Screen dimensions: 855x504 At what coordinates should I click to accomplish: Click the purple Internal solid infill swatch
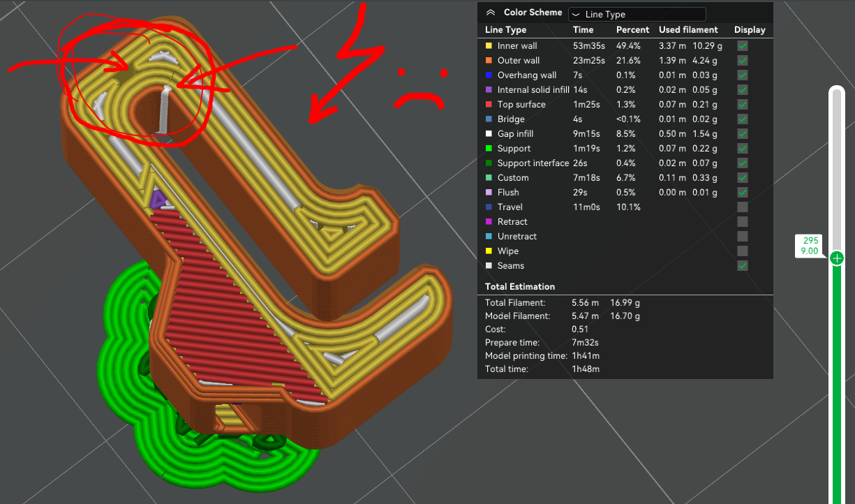tap(489, 90)
